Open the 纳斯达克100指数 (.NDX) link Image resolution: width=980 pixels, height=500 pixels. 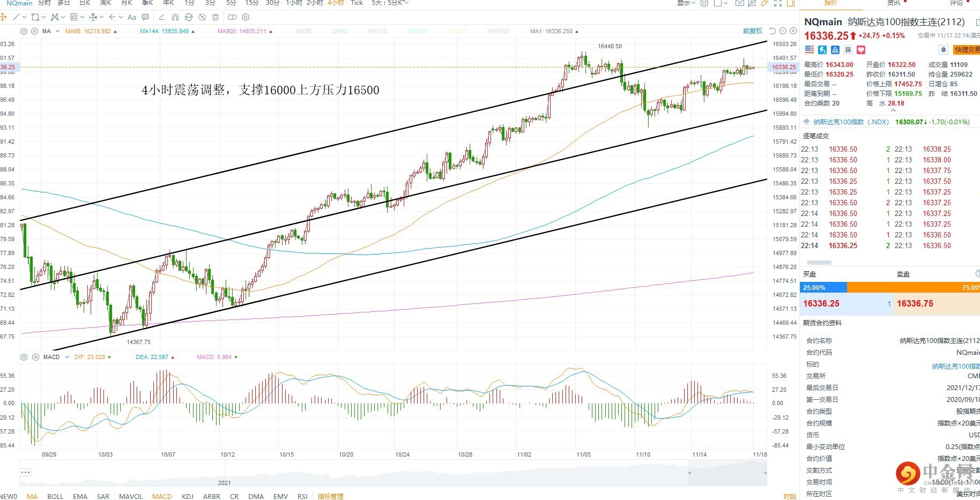(x=851, y=122)
